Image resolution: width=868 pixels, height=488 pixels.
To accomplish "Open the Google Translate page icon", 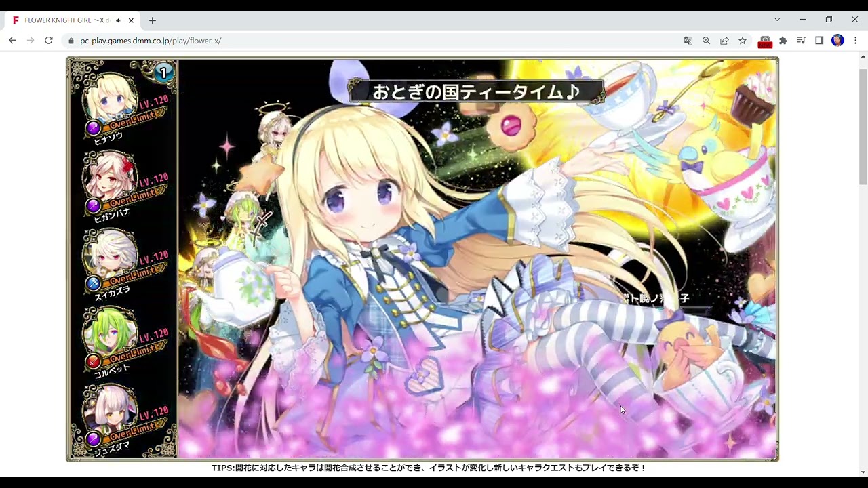I will tap(688, 41).
